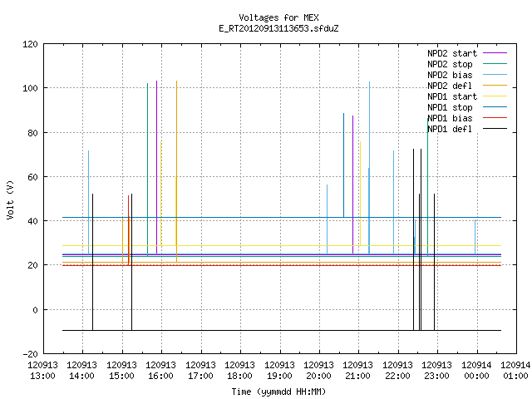The width and height of the screenshot is (532, 399).
Task: Click the 'Volt (V)' y-axis label
Action: (x=10, y=199)
